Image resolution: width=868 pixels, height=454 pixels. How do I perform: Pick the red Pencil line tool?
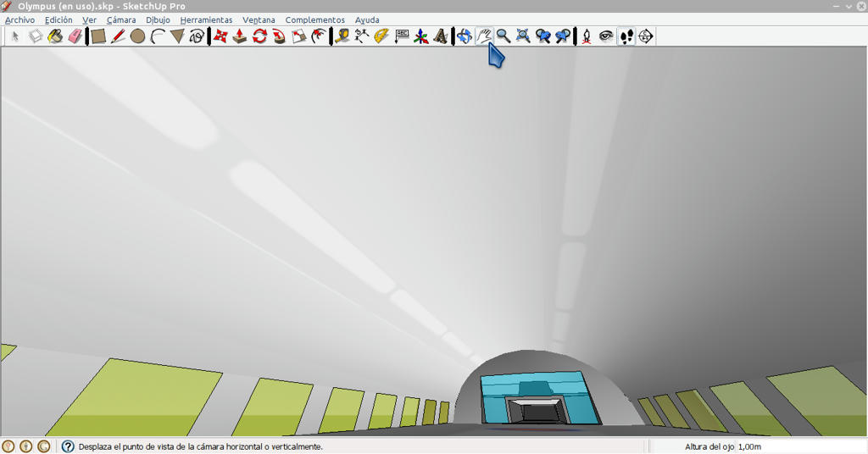(118, 36)
